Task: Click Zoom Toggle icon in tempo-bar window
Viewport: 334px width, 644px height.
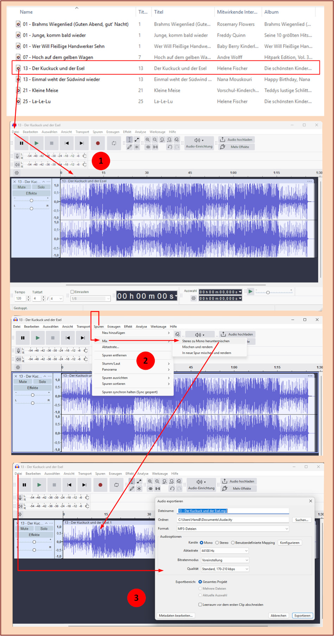Action: click(177, 140)
